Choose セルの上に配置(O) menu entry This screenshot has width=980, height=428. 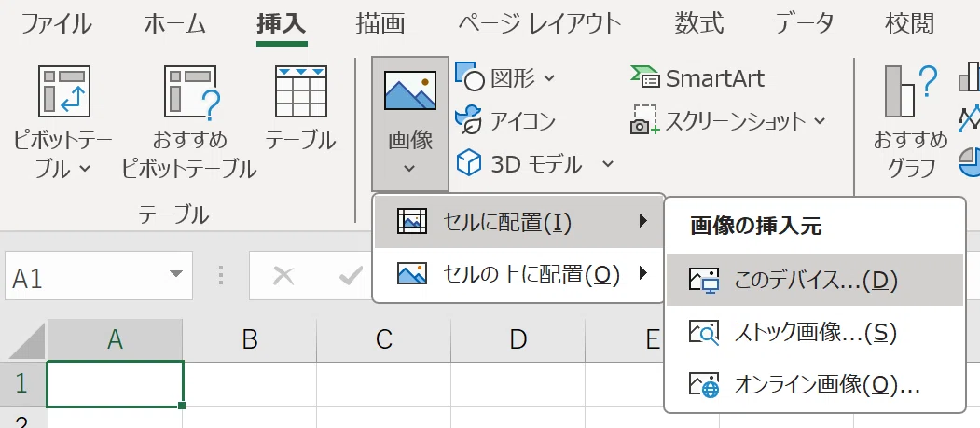tap(518, 273)
